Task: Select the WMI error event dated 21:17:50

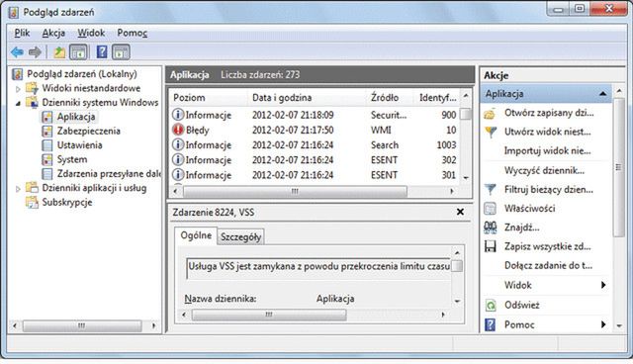Action: (x=316, y=130)
